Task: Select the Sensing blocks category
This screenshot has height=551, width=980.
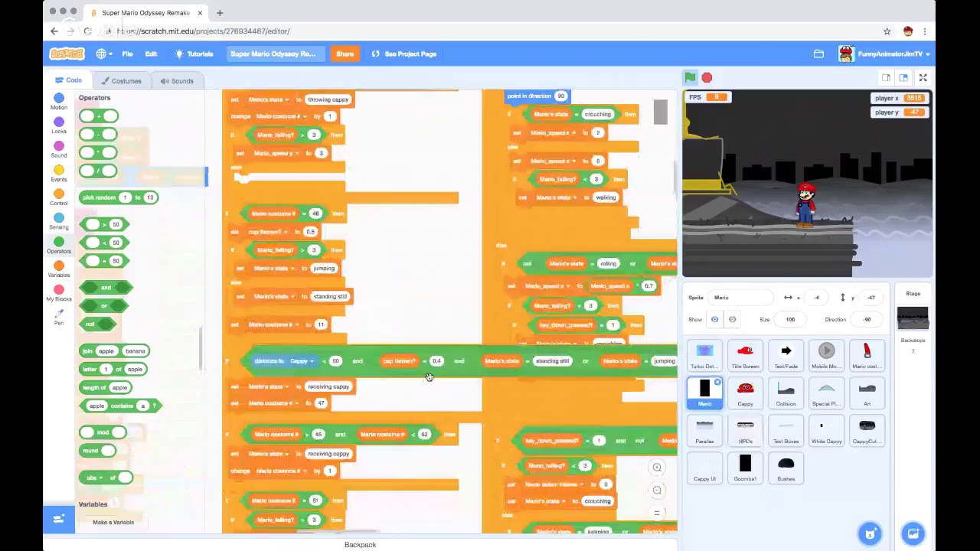Action: pos(59,221)
